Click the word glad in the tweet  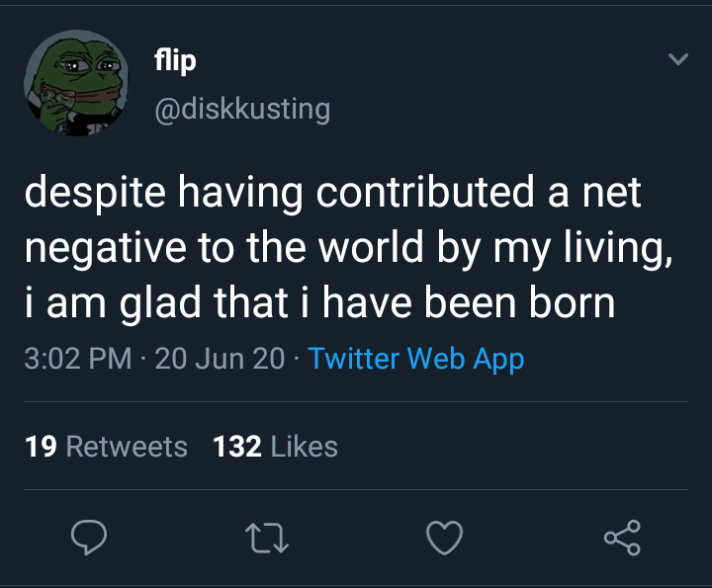(x=160, y=303)
